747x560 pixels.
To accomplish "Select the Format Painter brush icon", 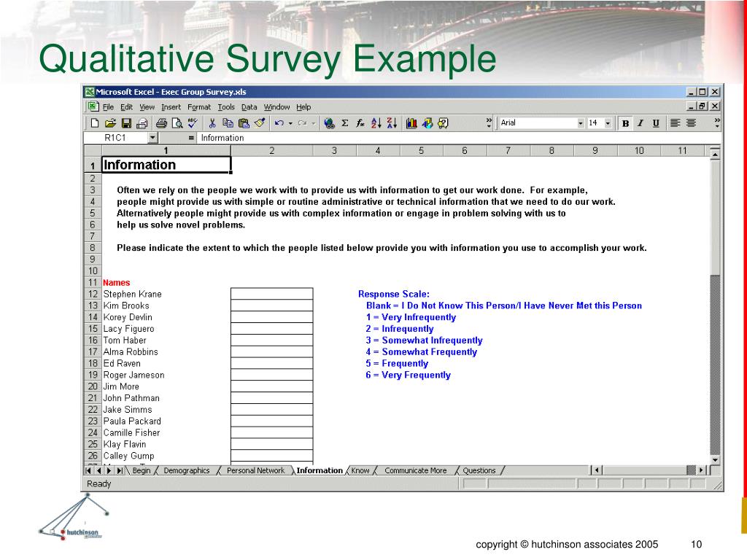I will point(260,123).
